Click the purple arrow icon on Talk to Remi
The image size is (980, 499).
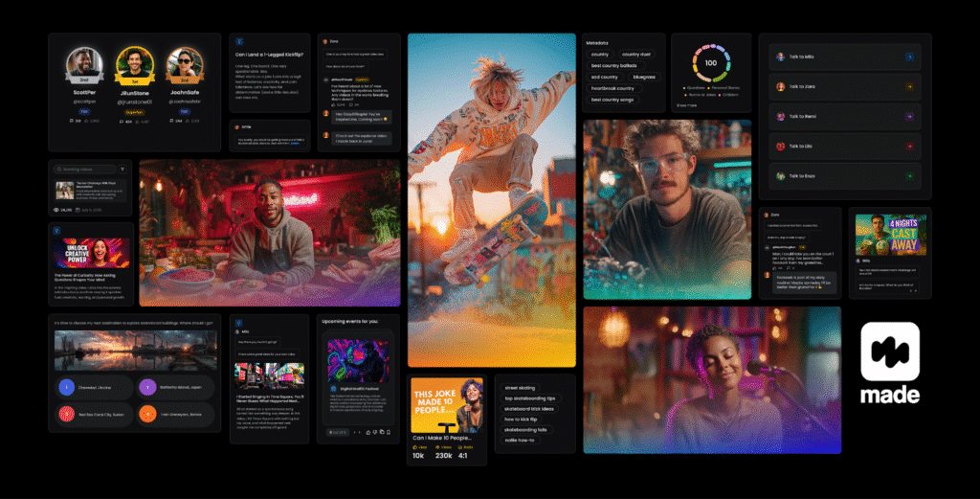[x=909, y=117]
